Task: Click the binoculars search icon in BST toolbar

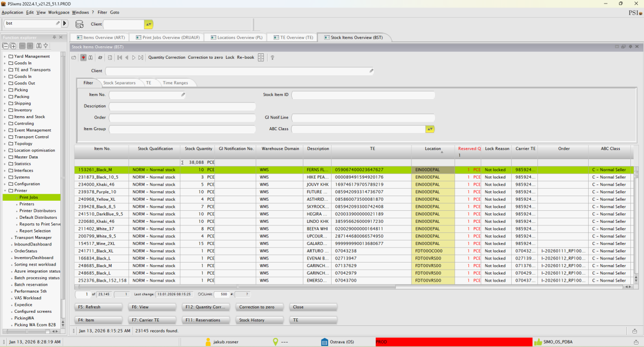Action: pos(91,57)
